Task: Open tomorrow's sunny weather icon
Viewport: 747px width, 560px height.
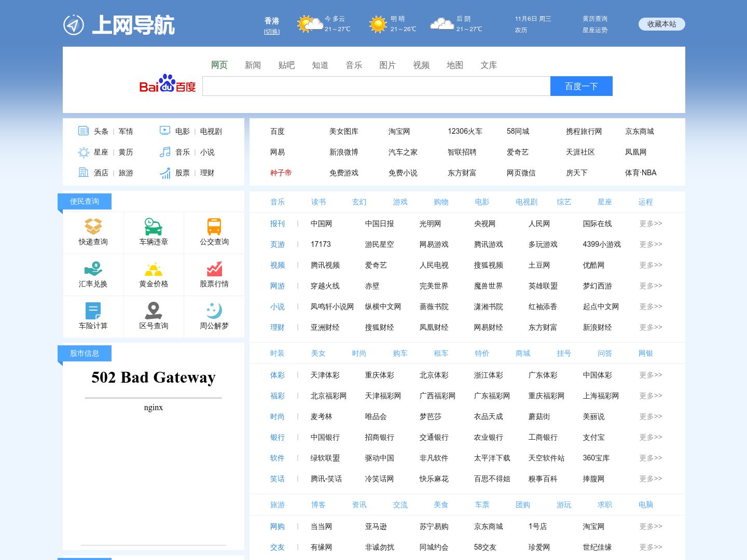Action: 378,24
